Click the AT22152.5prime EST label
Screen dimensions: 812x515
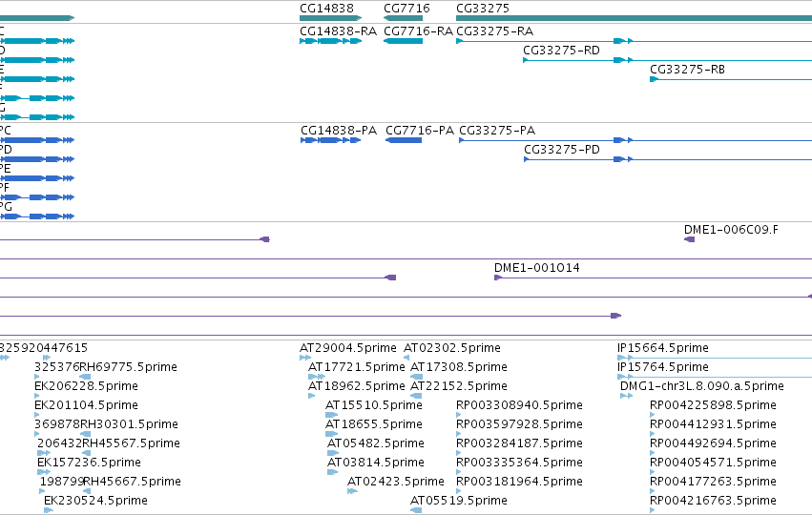459,386
